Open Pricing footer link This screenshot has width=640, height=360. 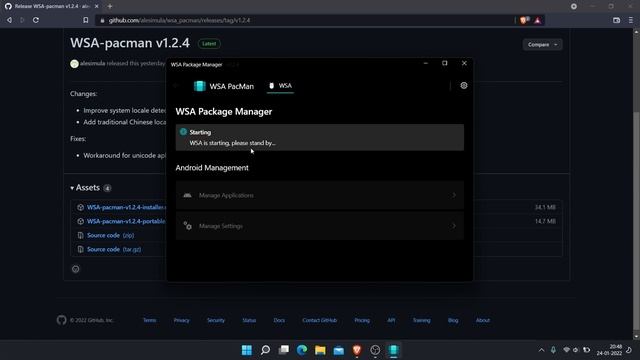(x=362, y=320)
